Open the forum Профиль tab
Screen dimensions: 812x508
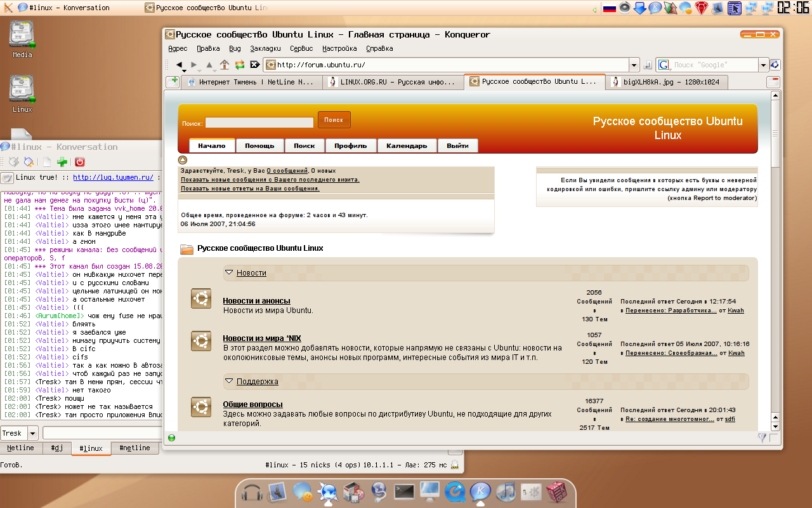point(351,145)
